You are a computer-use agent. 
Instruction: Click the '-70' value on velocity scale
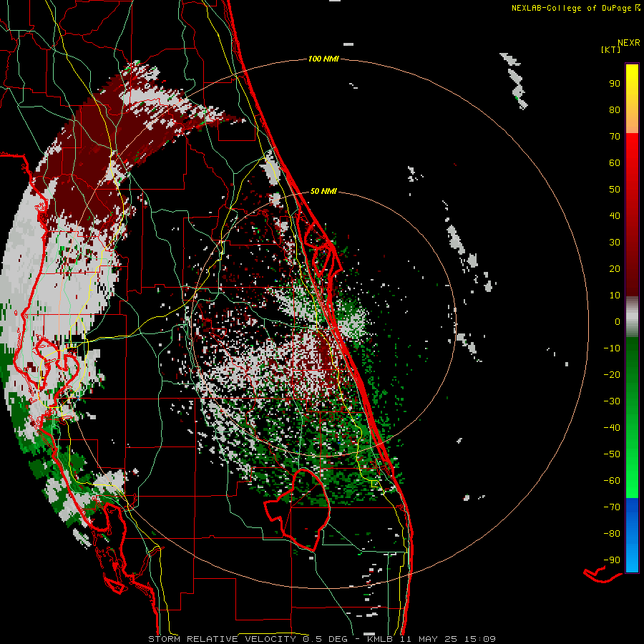612,507
